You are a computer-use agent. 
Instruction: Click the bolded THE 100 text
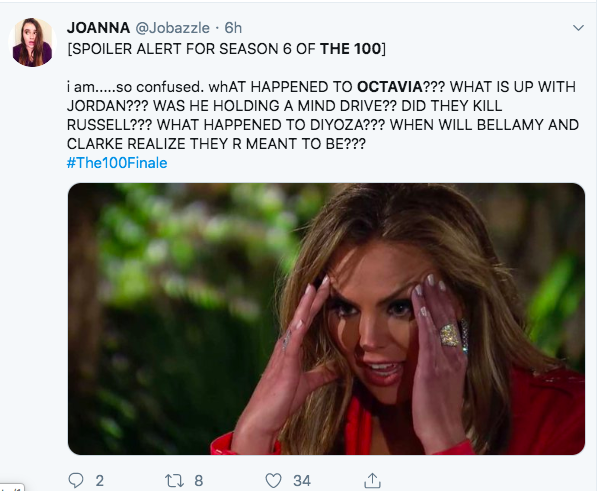(x=351, y=49)
